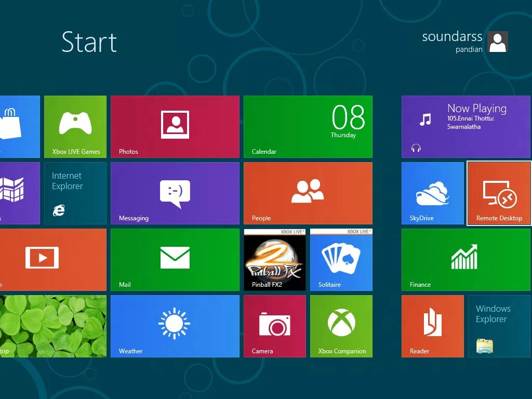Open the Maps tile
532x399 pixels.
pyautogui.click(x=20, y=193)
